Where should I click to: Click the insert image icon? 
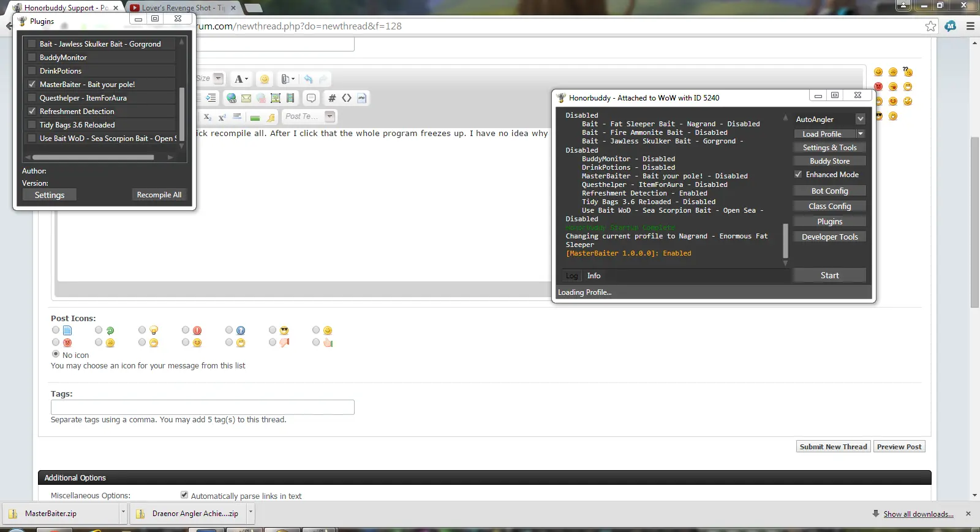pyautogui.click(x=276, y=98)
